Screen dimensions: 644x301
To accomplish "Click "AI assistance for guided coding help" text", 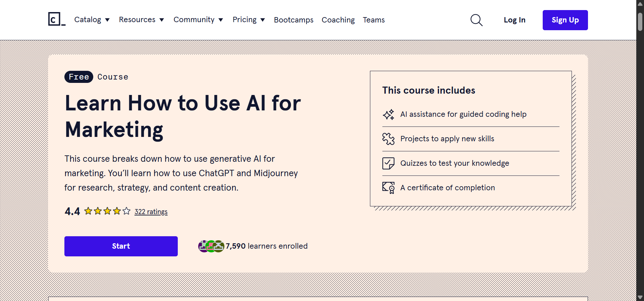I will coord(463,114).
